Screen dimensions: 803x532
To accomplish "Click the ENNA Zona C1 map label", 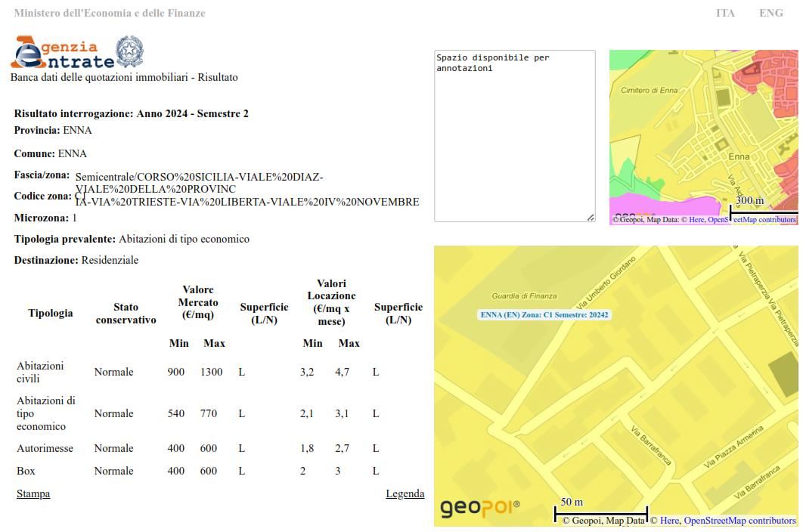I will coord(544,314).
